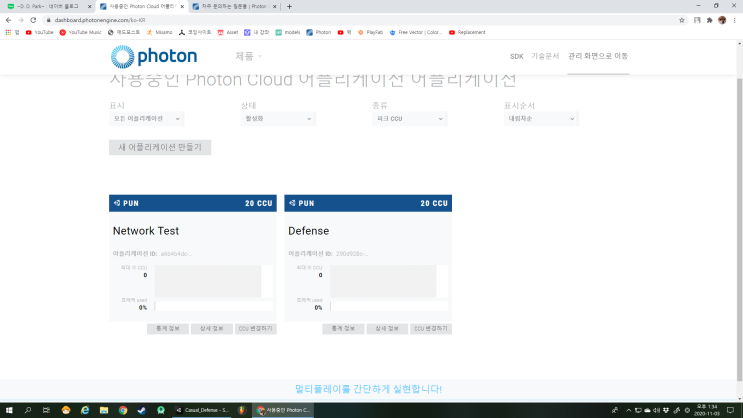This screenshot has height=418, width=743.
Task: Open the Mixamo bookmark
Action: [x=159, y=32]
